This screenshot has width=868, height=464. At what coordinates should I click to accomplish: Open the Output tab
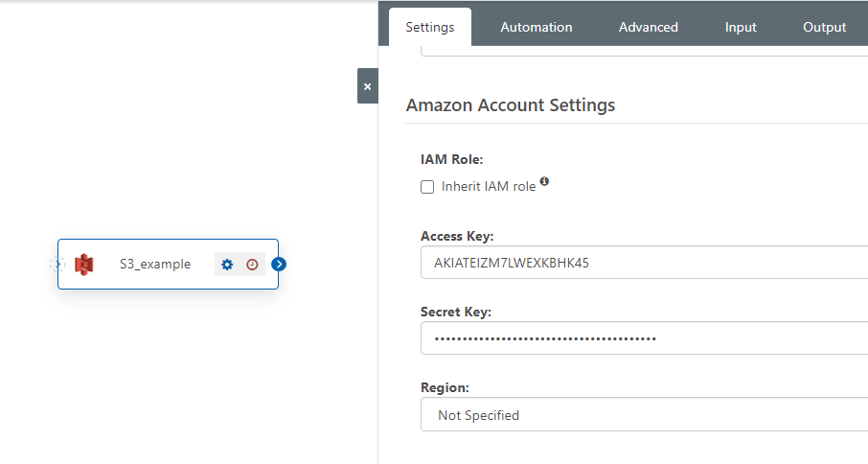(x=824, y=27)
